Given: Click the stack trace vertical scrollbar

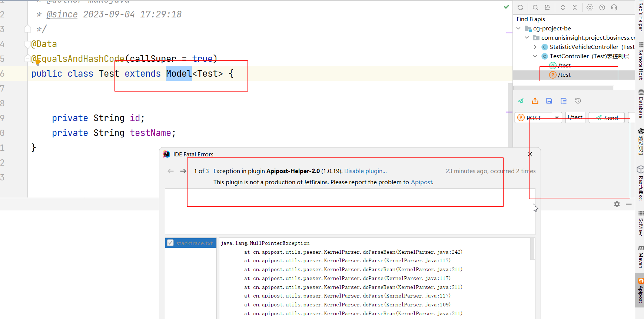Looking at the screenshot, I should tap(532, 249).
